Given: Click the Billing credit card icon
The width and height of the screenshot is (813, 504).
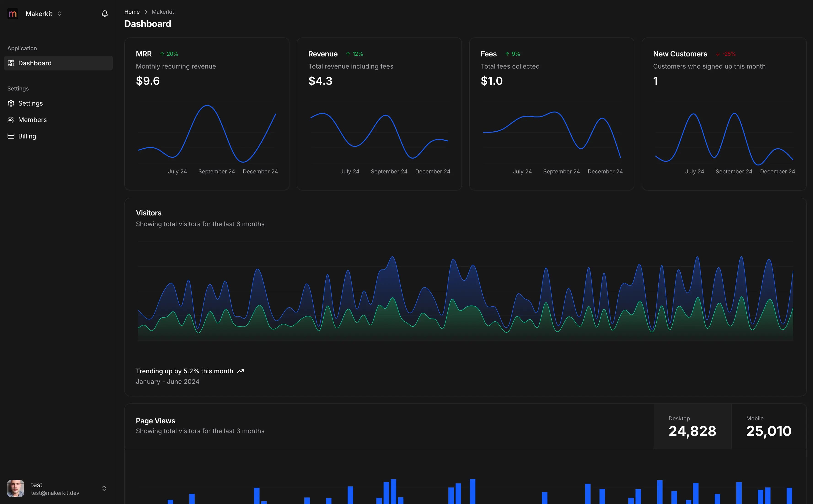Looking at the screenshot, I should point(11,136).
